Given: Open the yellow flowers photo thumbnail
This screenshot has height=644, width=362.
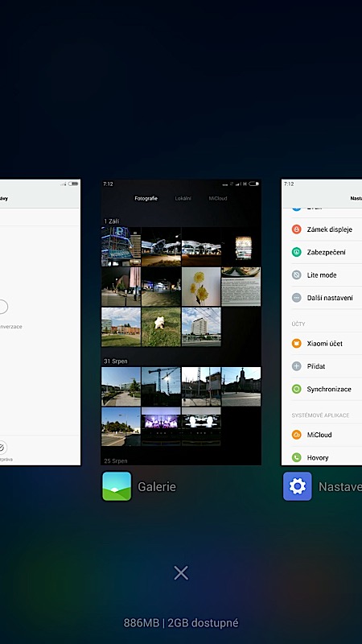Looking at the screenshot, I should pos(201,287).
